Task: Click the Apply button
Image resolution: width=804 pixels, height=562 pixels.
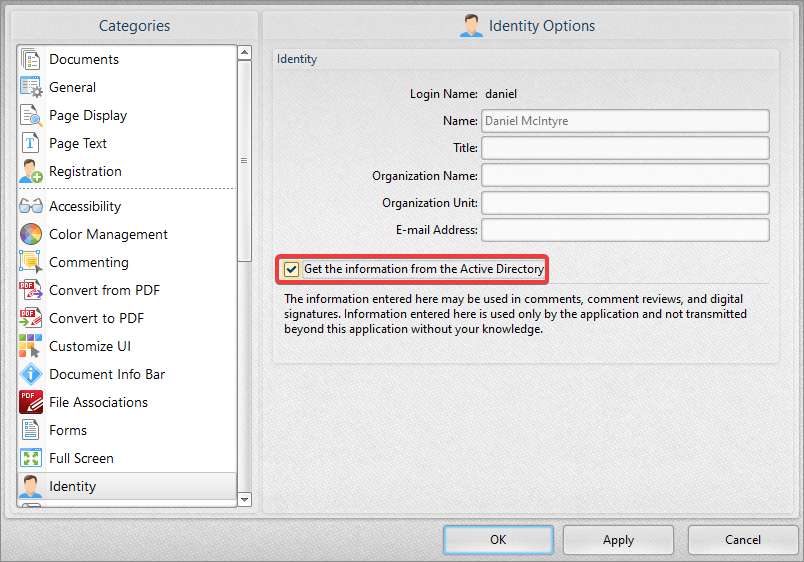Action: point(618,540)
